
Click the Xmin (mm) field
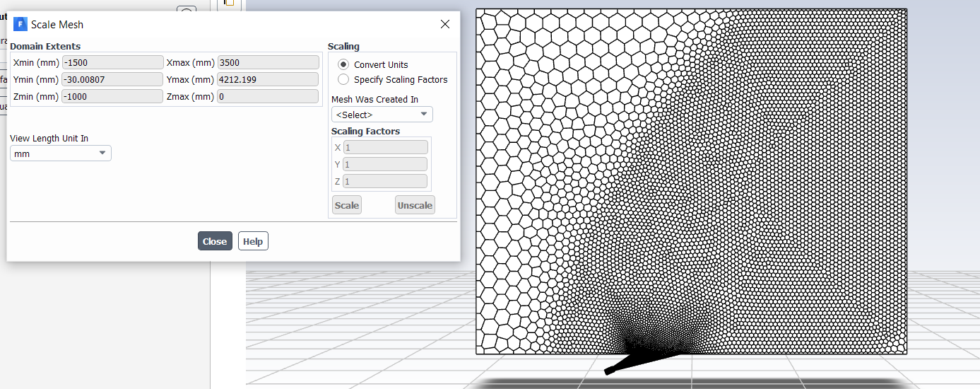113,62
